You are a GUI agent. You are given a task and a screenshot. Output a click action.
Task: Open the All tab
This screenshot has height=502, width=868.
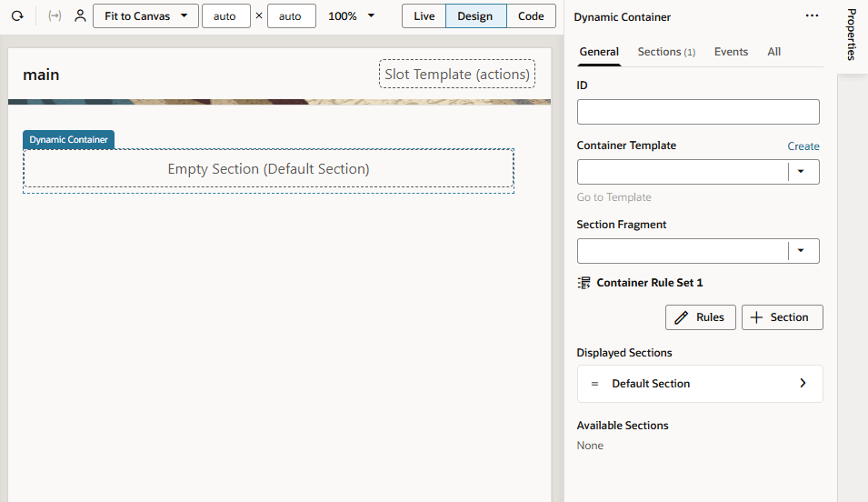(x=773, y=52)
